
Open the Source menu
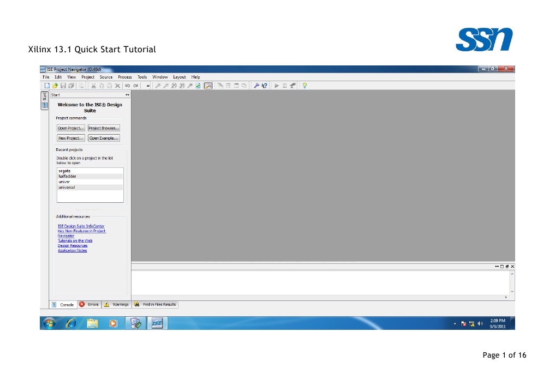click(x=106, y=77)
